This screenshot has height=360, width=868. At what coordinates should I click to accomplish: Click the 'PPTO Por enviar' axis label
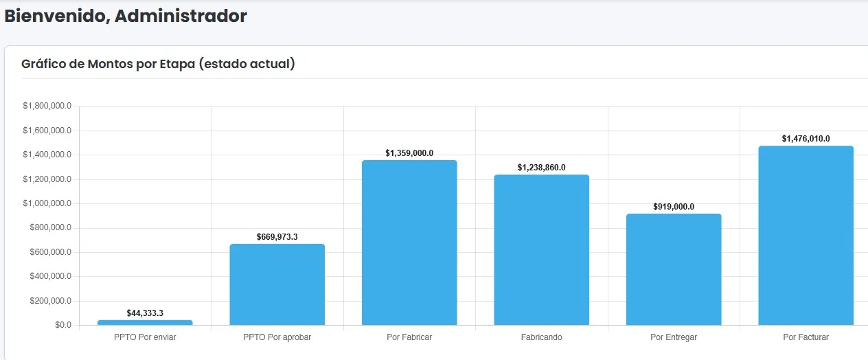tap(145, 337)
